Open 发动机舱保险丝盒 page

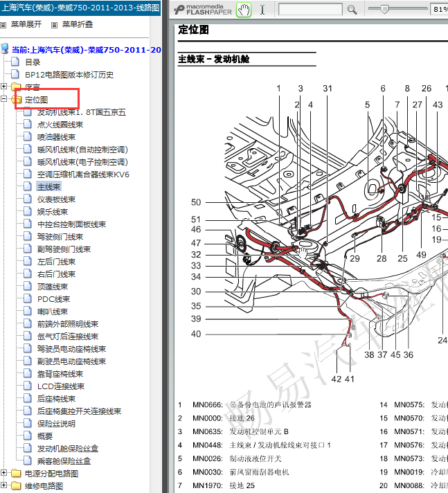click(x=68, y=449)
